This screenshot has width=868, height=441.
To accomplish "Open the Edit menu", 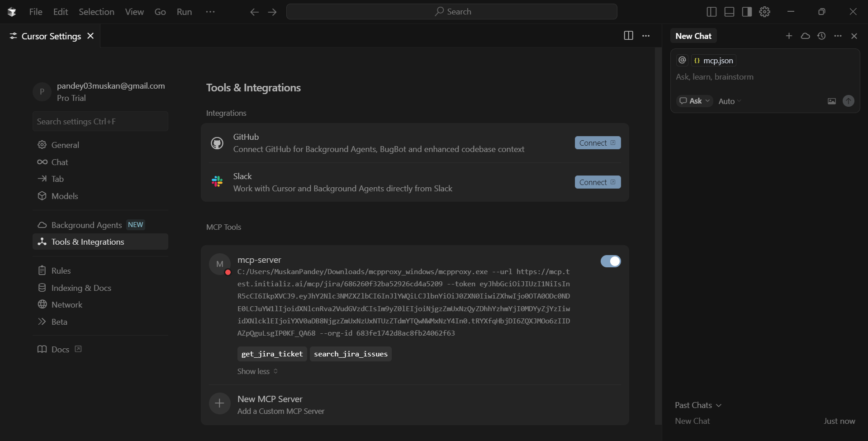I will (61, 12).
